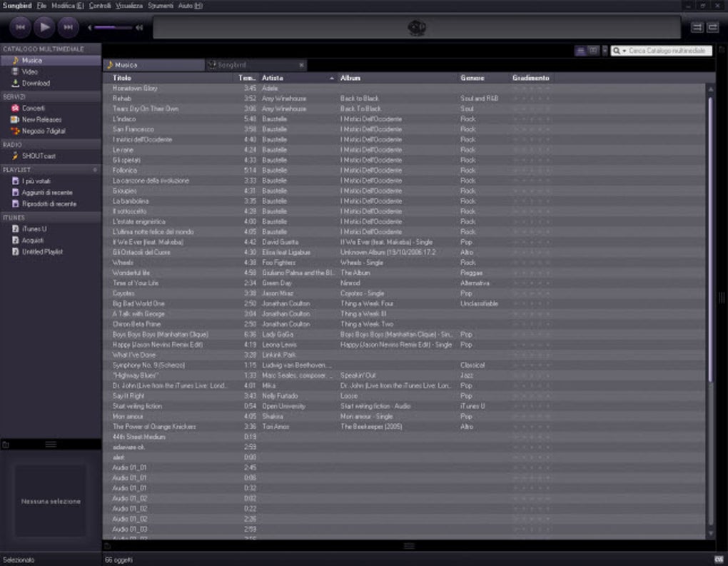Open the Aiuto menu

click(191, 6)
